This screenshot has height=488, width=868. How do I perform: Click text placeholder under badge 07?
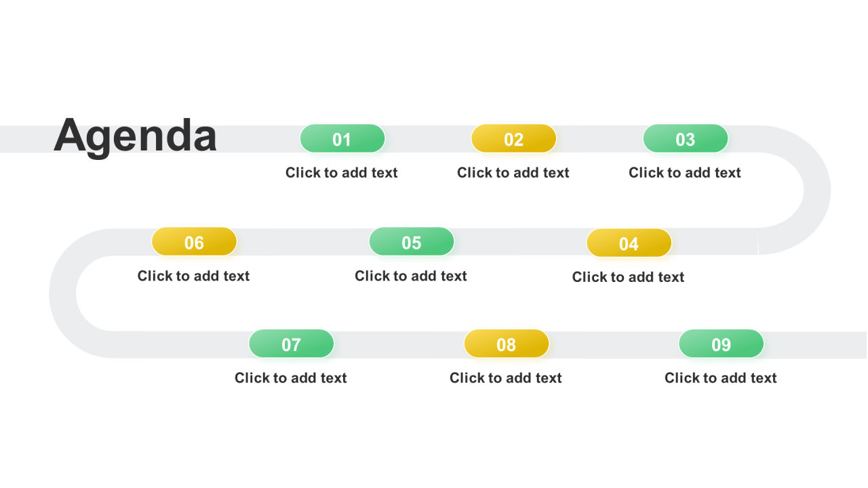[291, 378]
